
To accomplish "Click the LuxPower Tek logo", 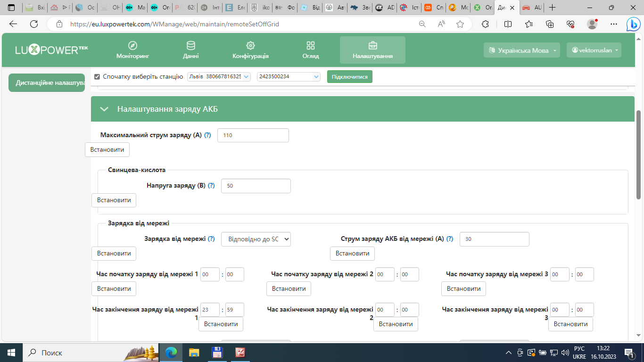I will pos(52,50).
